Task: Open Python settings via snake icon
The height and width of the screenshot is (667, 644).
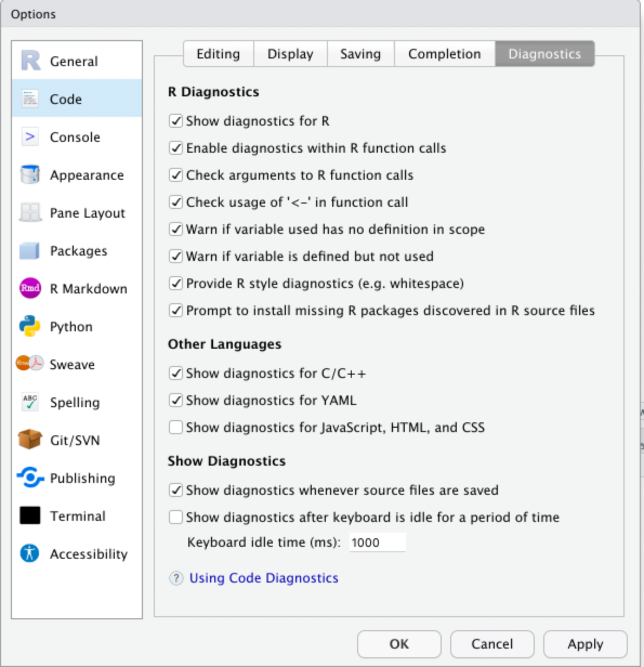Action: 30,326
